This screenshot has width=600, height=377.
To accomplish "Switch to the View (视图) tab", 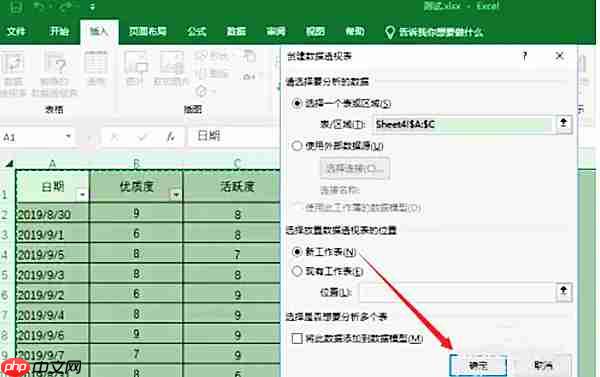I will [x=315, y=31].
